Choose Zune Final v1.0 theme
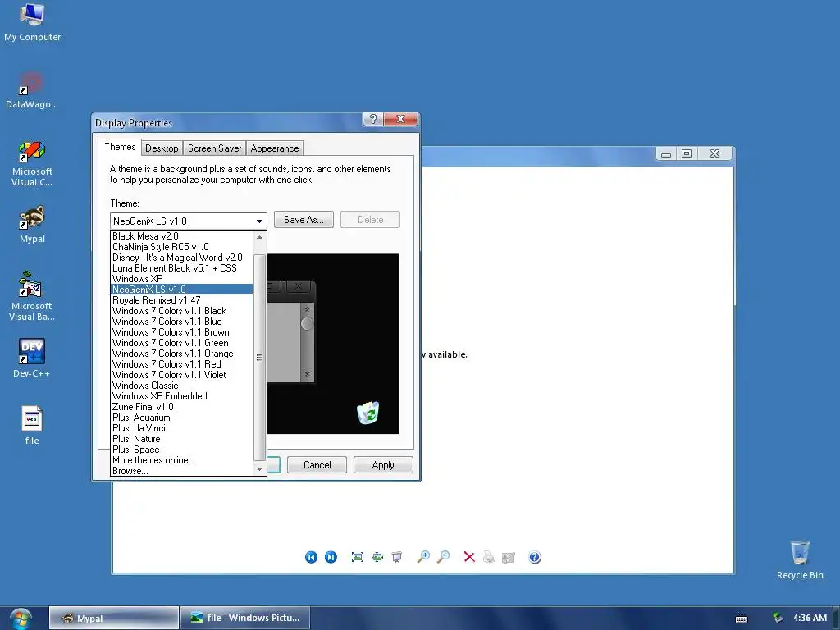 tap(181, 407)
